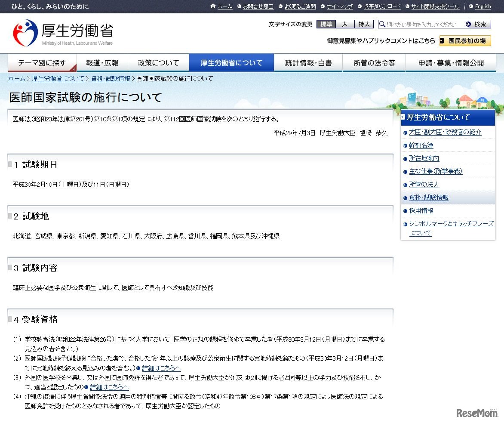The width and height of the screenshot is (504, 423).
Task: Expand the テーマ別に探す dropdown
Action: point(41,62)
